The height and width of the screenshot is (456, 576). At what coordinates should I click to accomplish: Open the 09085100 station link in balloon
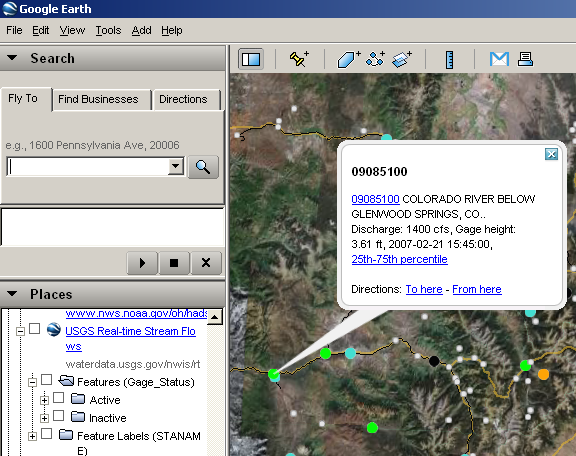(375, 199)
